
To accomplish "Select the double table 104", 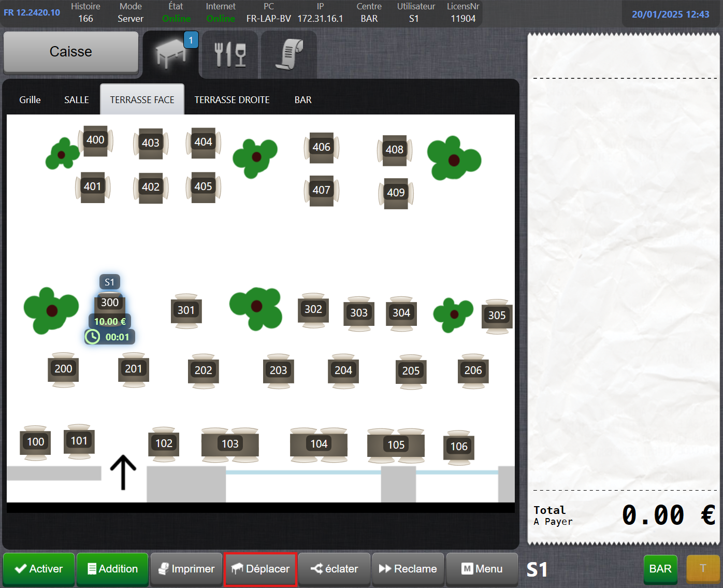I will (319, 444).
